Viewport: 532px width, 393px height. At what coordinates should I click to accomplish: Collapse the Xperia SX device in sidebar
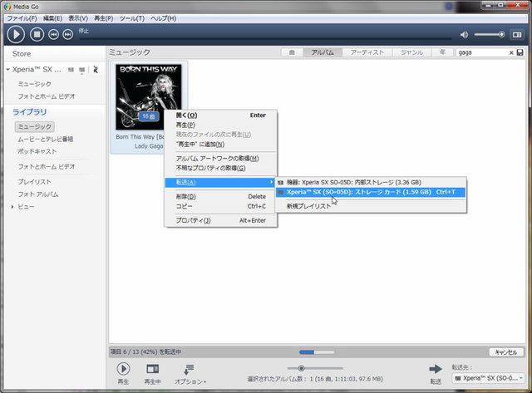tap(7, 70)
